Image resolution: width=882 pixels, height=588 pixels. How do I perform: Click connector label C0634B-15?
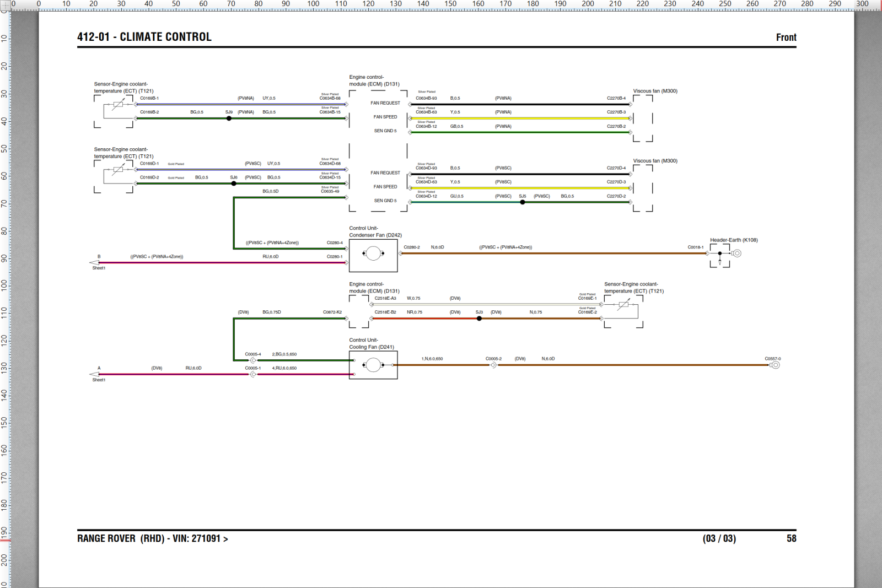(x=330, y=112)
